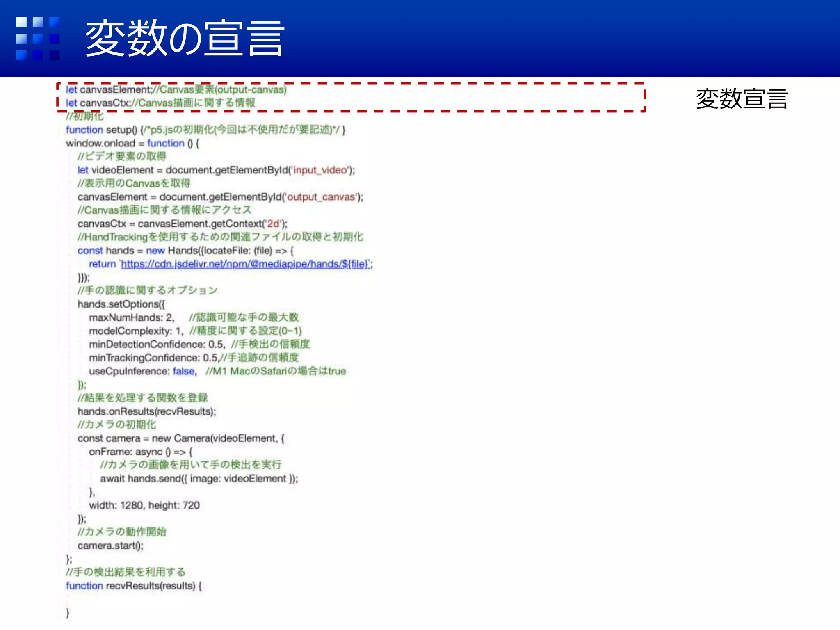Select the 'modelComplexity: 1,' option line
The height and width of the screenshot is (630, 840).
tap(195, 331)
